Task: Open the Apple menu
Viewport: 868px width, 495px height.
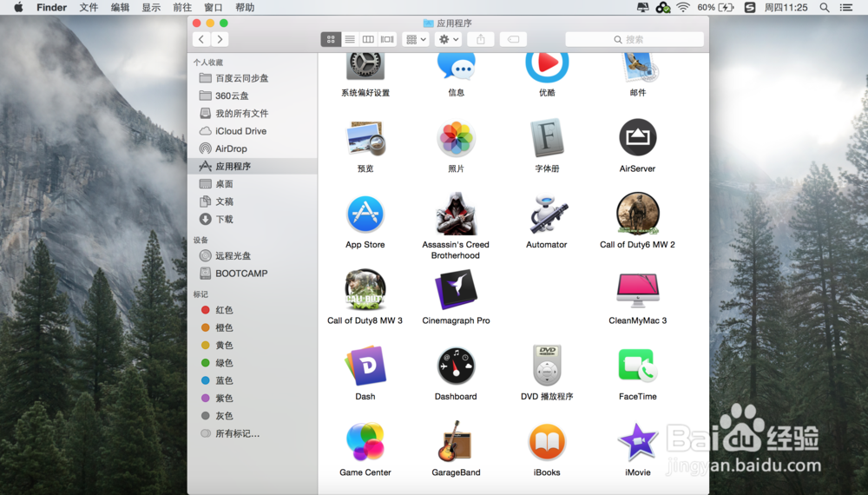Action: pos(18,7)
